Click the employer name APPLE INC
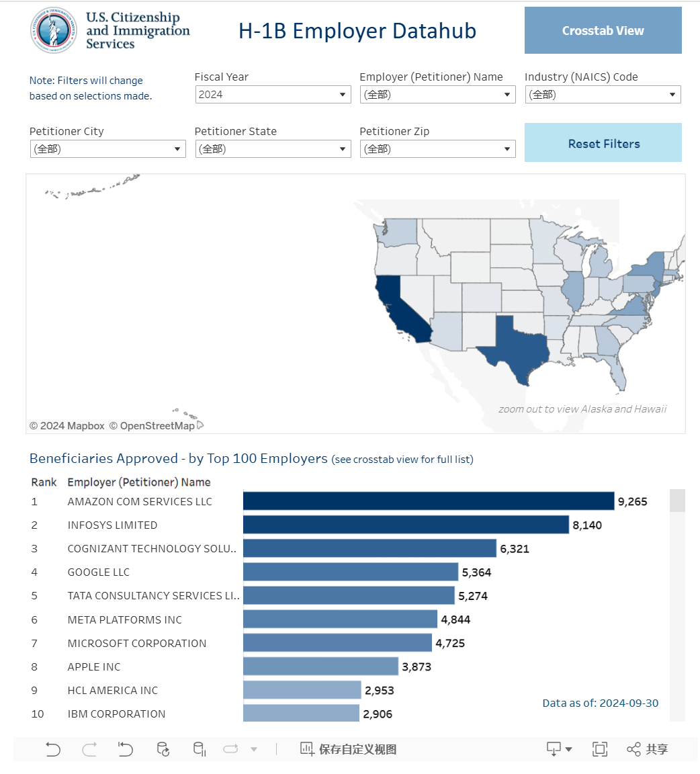 [94, 667]
